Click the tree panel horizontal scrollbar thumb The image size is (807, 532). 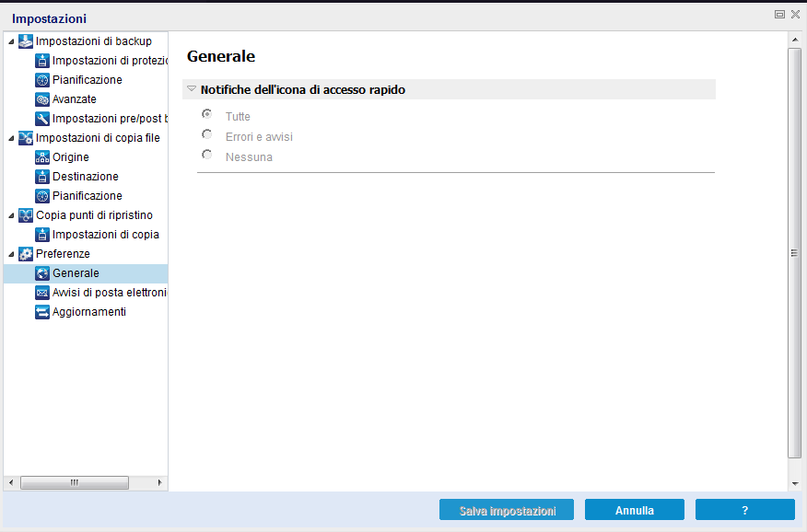pyautogui.click(x=74, y=482)
